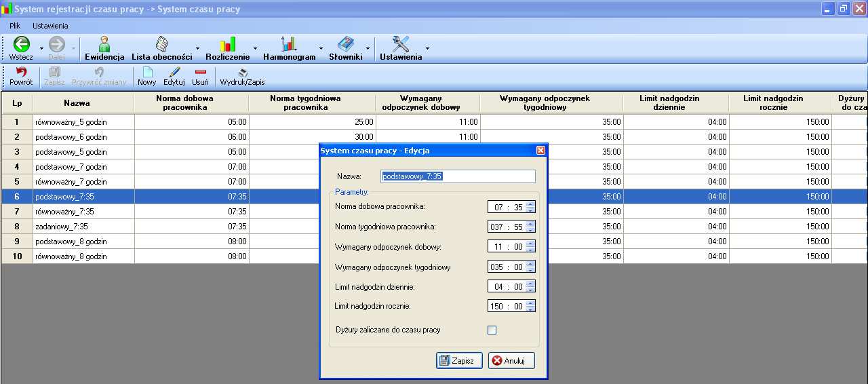
Task: Adjust the Norma dobowa pracownika spinner
Action: pyautogui.click(x=530, y=207)
